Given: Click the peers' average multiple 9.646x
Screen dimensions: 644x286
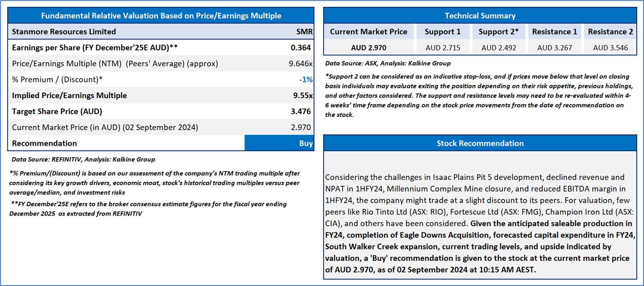Looking at the screenshot, I should coord(301,64).
